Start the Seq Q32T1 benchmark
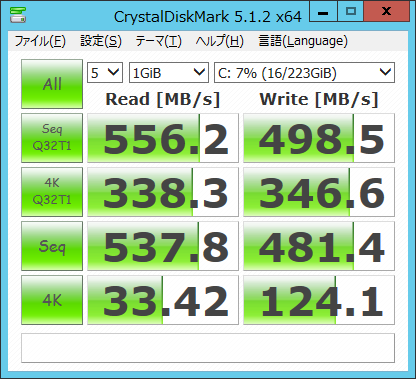The height and width of the screenshot is (379, 416). coord(52,138)
